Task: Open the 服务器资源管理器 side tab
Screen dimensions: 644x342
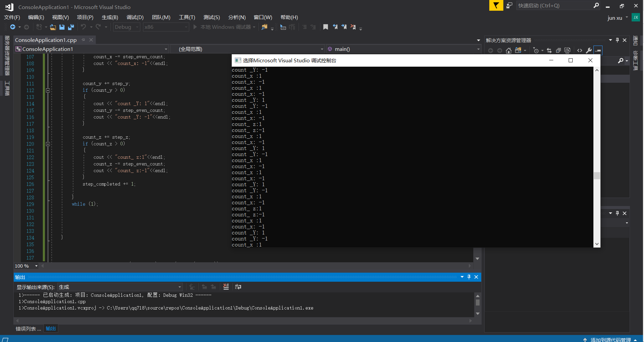Action: 7,56
